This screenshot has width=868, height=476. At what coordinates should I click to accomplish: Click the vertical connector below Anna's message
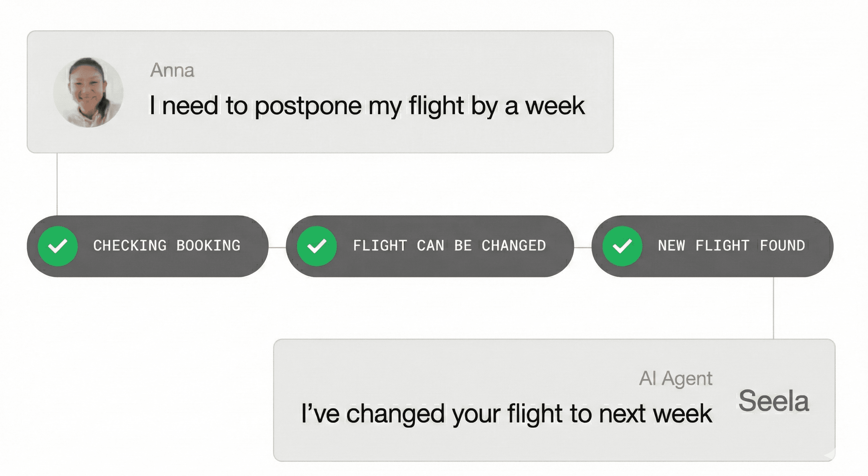point(57,184)
